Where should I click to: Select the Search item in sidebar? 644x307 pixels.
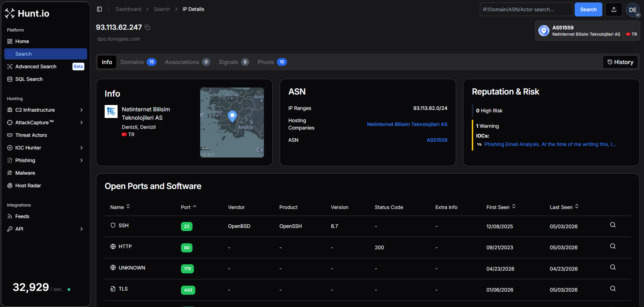pos(45,54)
